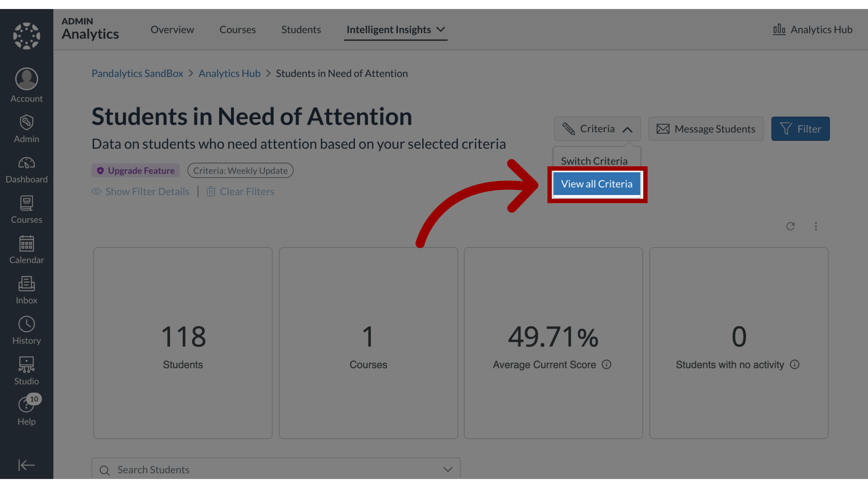
Task: Select the Students tab
Action: [x=301, y=29]
